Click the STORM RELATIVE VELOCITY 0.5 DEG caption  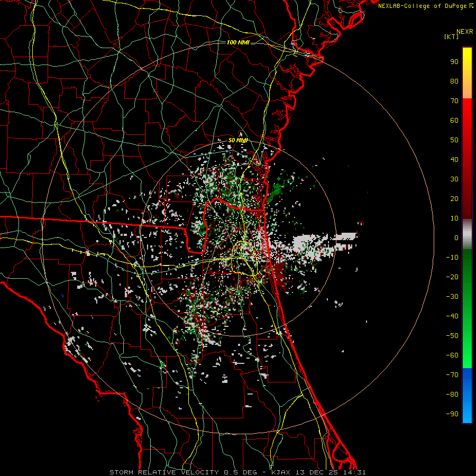183,472
